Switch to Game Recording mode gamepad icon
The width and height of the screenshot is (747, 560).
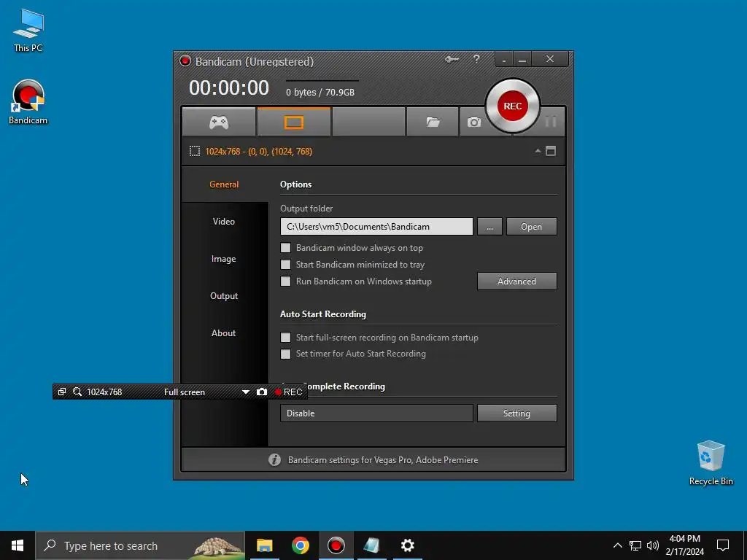219,122
